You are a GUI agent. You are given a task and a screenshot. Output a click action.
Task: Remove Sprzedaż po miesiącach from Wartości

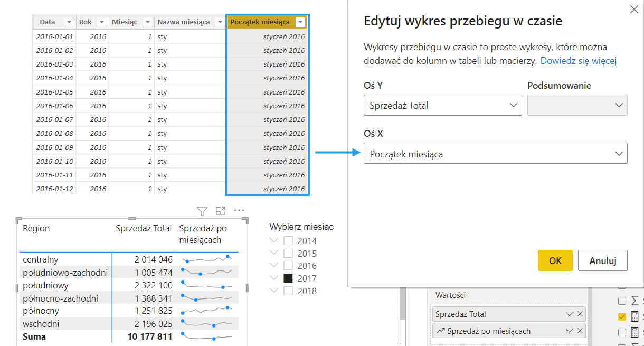(580, 331)
